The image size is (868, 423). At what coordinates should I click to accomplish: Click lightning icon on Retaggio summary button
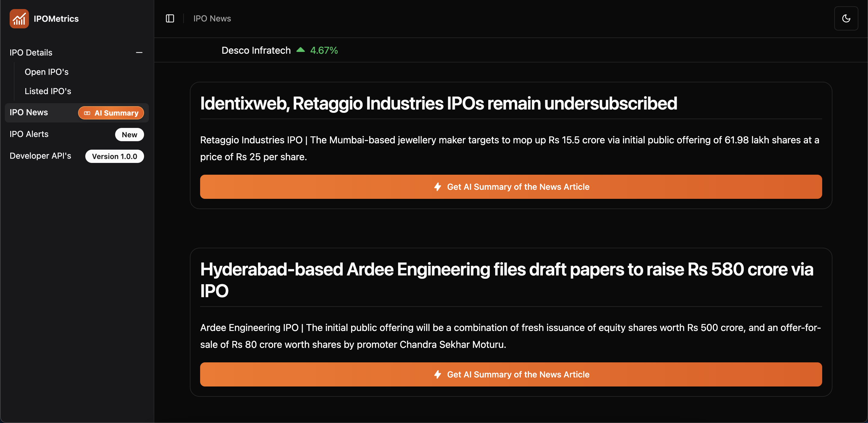437,187
